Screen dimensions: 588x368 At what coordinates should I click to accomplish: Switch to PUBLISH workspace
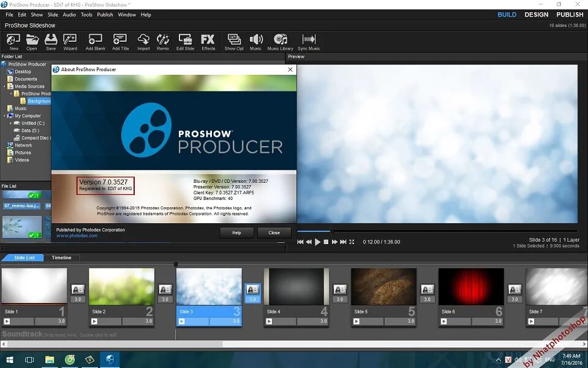click(x=570, y=15)
